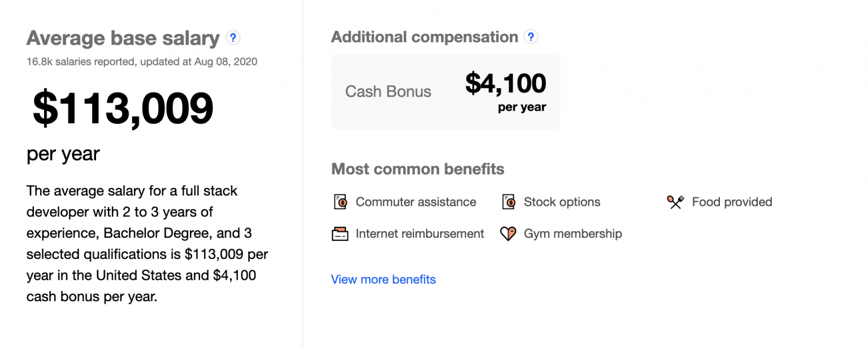Open the View more benefits link
Screen dimensions: 868x347
pyautogui.click(x=383, y=279)
